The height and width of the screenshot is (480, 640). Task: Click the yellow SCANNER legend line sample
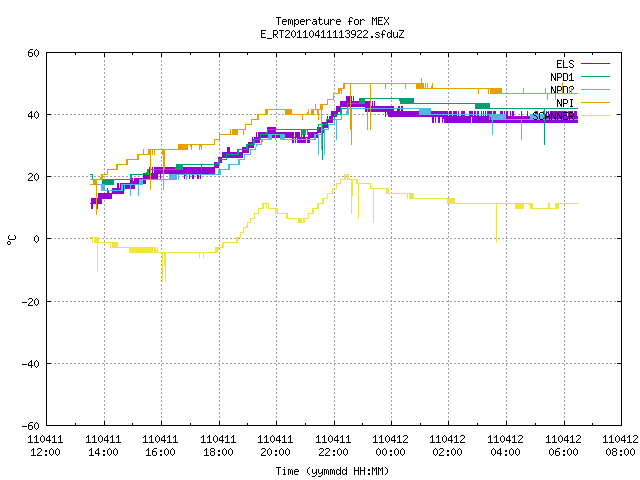click(x=595, y=116)
